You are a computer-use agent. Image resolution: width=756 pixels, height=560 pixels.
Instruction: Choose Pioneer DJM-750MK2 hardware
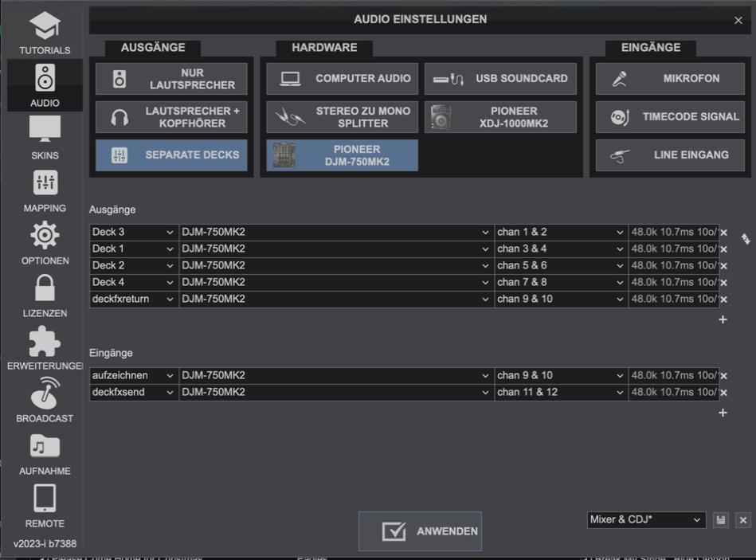[342, 155]
